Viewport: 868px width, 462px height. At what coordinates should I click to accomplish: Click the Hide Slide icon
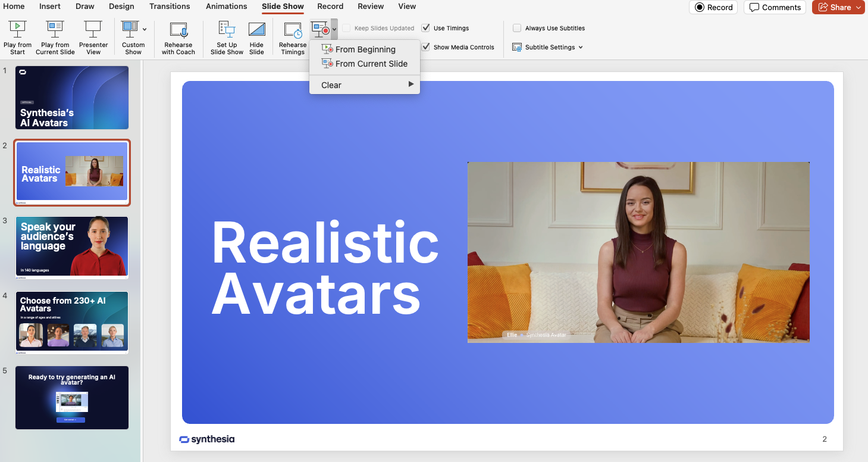pyautogui.click(x=256, y=30)
